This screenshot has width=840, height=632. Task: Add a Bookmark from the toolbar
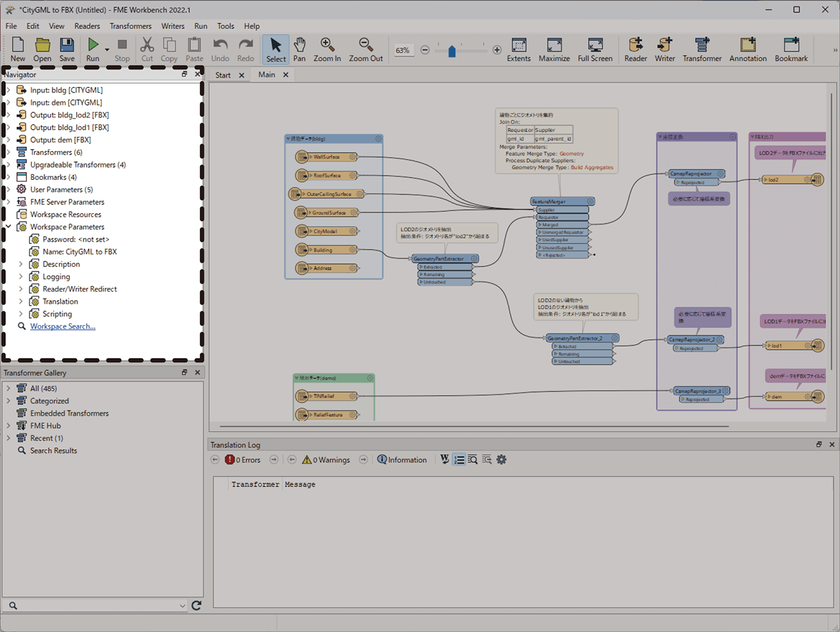[x=791, y=49]
